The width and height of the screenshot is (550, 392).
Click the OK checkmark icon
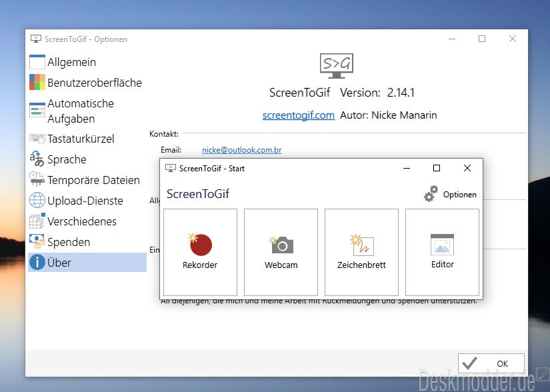point(469,363)
